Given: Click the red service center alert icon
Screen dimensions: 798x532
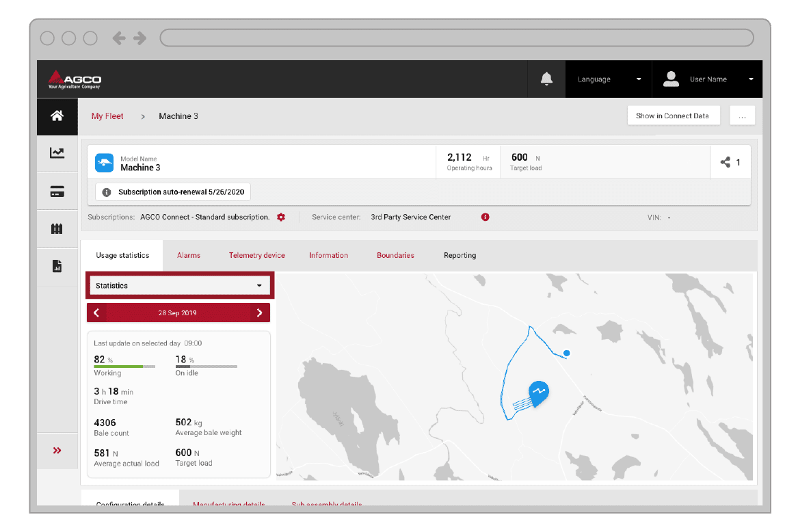Looking at the screenshot, I should pyautogui.click(x=485, y=217).
